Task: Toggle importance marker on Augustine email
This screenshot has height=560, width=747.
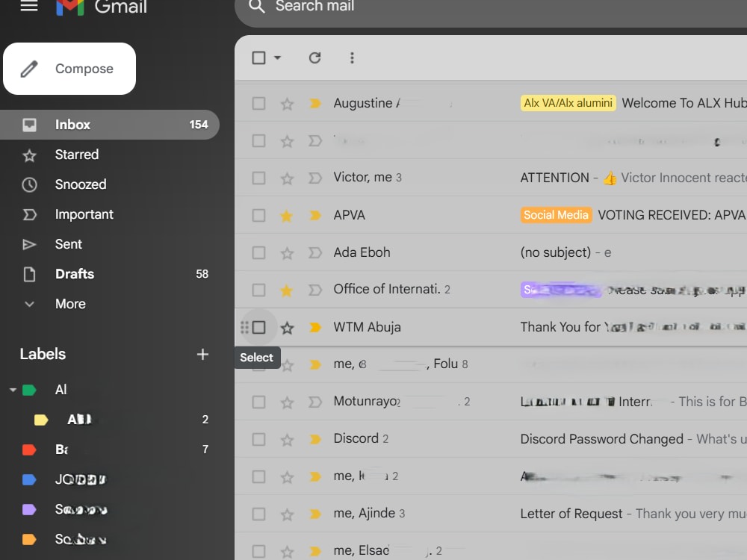Action: [x=315, y=103]
